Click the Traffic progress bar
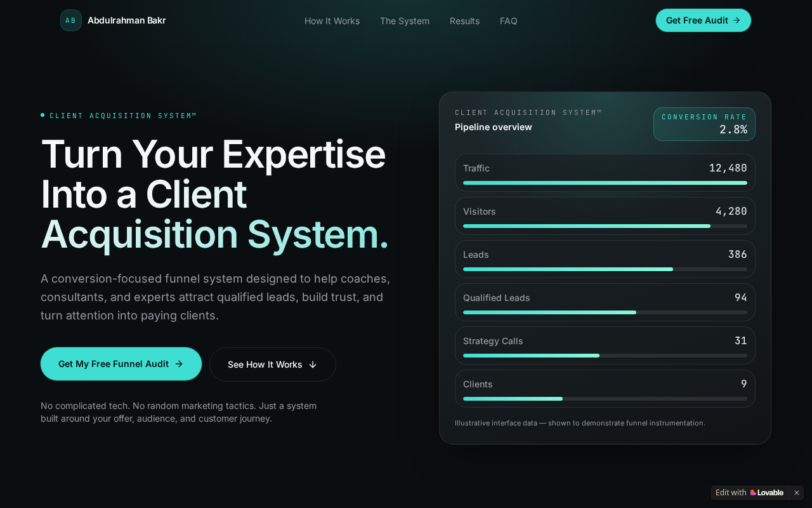 coord(605,183)
